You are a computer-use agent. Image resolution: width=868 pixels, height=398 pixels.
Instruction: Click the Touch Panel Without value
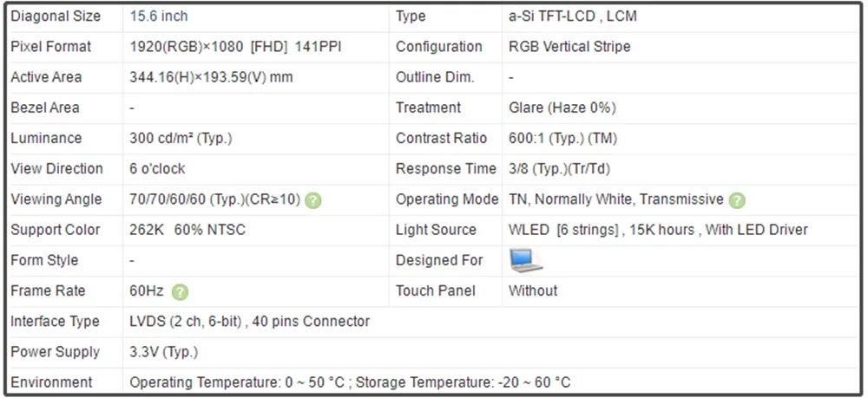click(533, 290)
